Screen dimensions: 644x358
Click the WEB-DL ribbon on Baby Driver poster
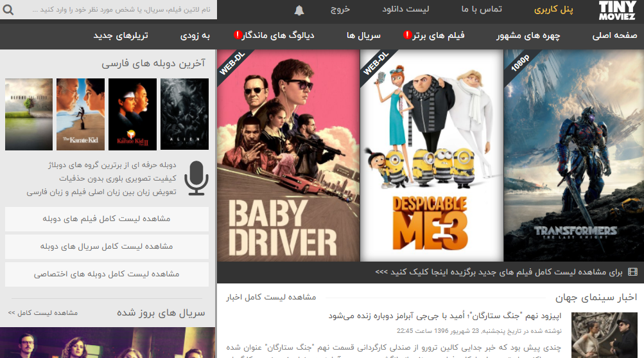coord(232,64)
